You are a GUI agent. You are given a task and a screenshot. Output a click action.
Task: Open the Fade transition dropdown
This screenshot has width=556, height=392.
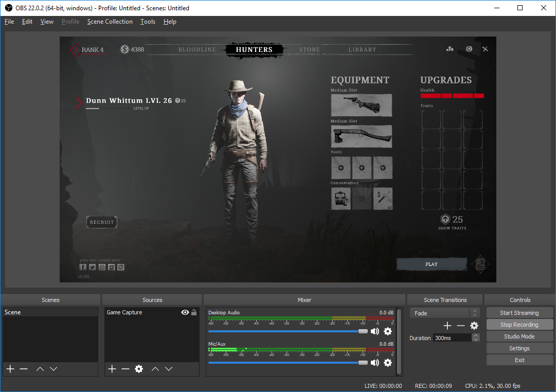444,313
